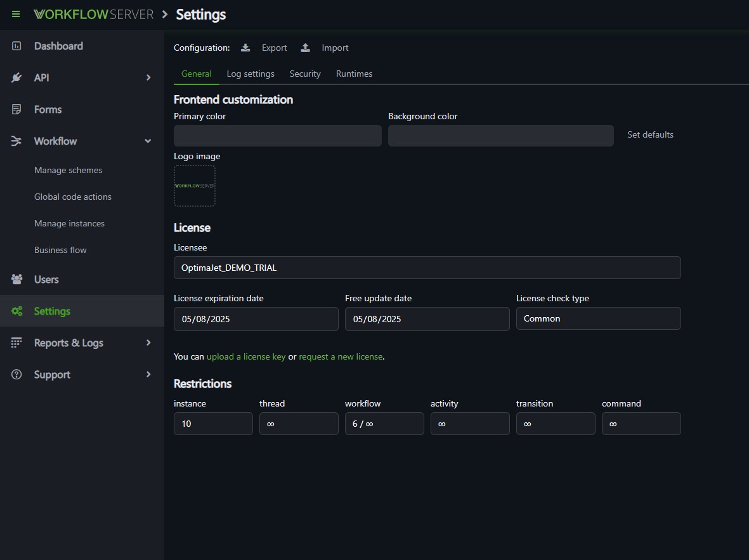Click the Import upload icon
The width and height of the screenshot is (749, 560).
click(304, 47)
